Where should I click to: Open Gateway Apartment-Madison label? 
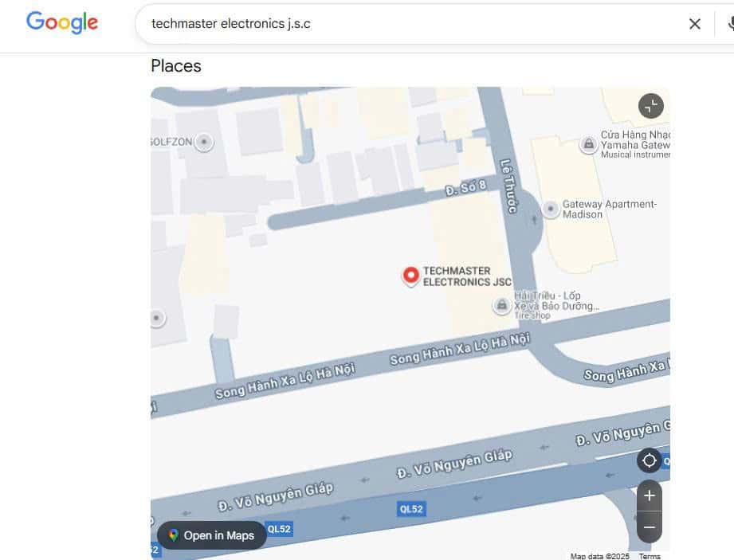[x=609, y=210]
